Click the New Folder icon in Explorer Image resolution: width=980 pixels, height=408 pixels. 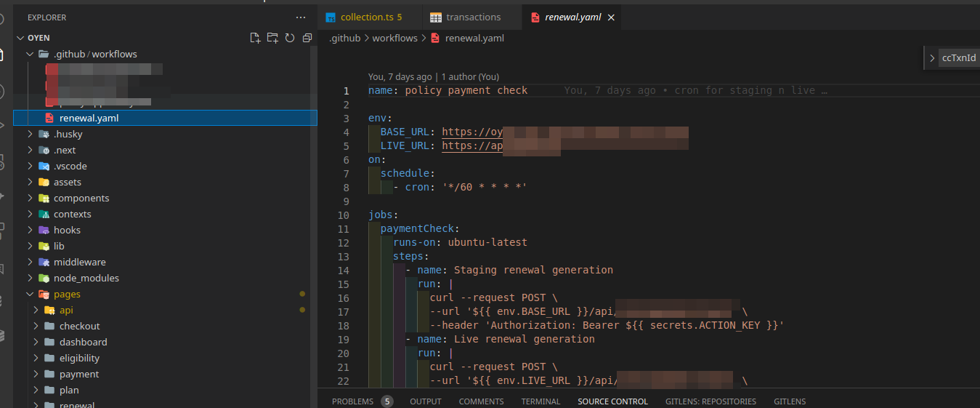point(272,38)
